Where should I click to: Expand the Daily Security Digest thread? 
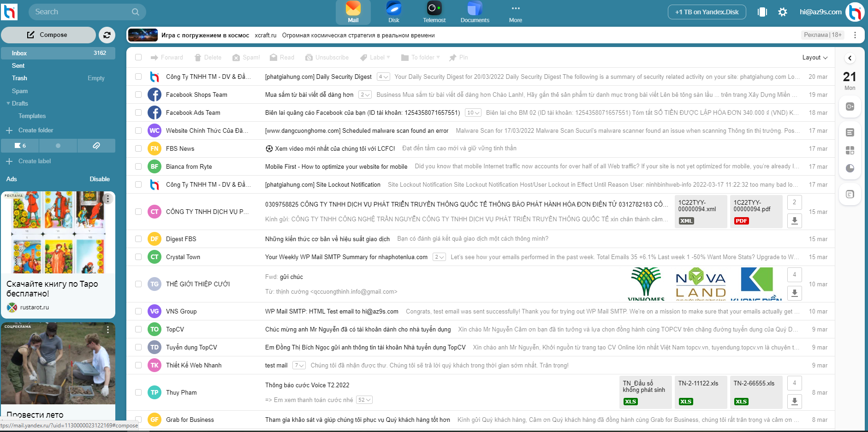tap(382, 77)
